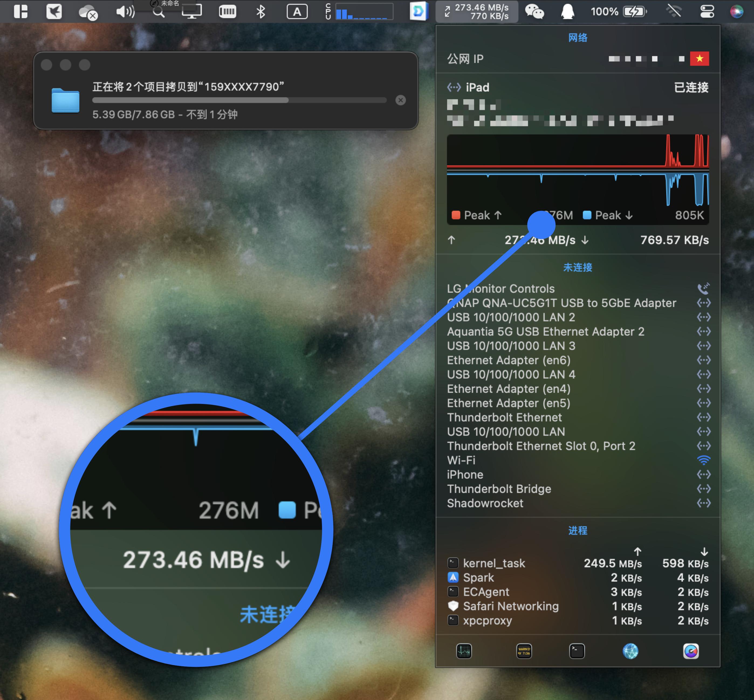
Task: Click the connected iPad interface name
Action: 477,87
